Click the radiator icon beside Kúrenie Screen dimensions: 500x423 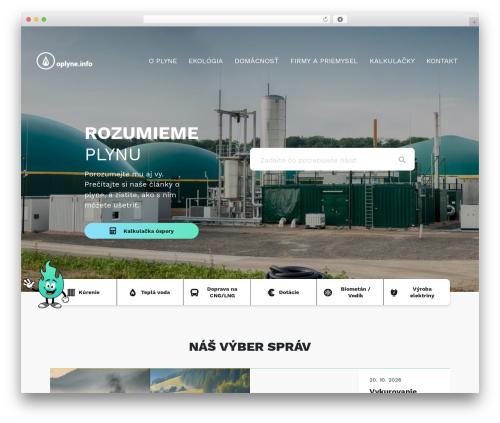point(71,292)
